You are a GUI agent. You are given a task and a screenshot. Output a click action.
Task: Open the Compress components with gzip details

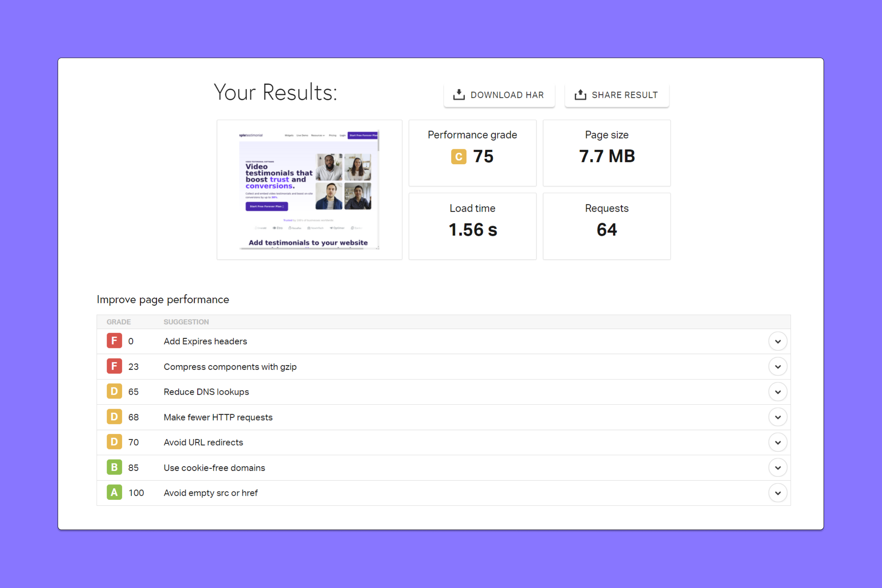tap(777, 367)
